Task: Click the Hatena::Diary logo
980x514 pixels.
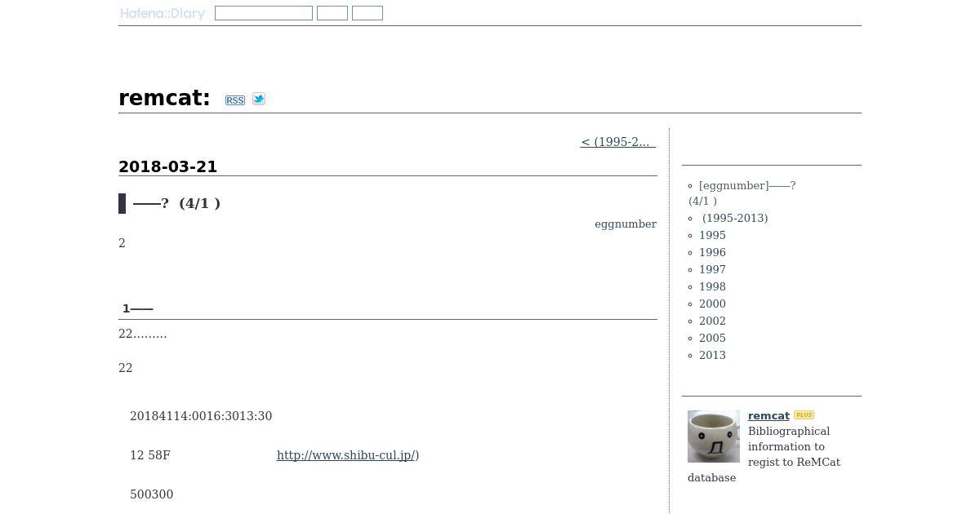Action: [163, 13]
